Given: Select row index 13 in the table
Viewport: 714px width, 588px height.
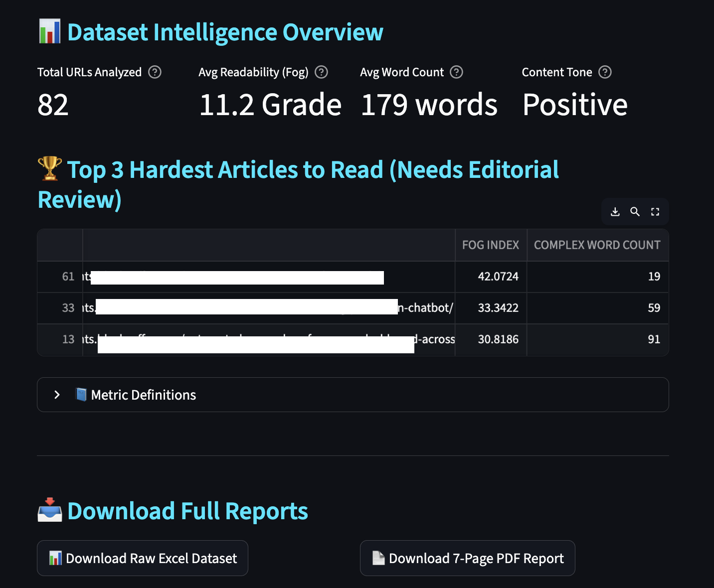Looking at the screenshot, I should click(60, 339).
